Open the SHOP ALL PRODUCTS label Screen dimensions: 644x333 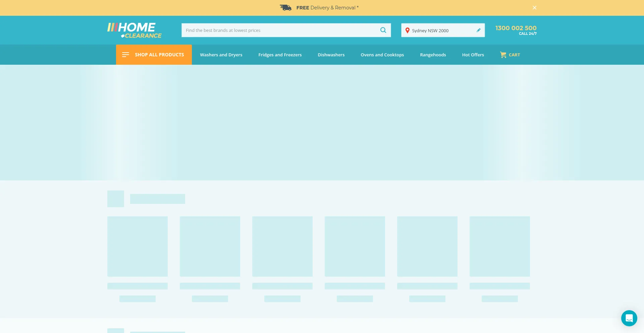tap(159, 55)
